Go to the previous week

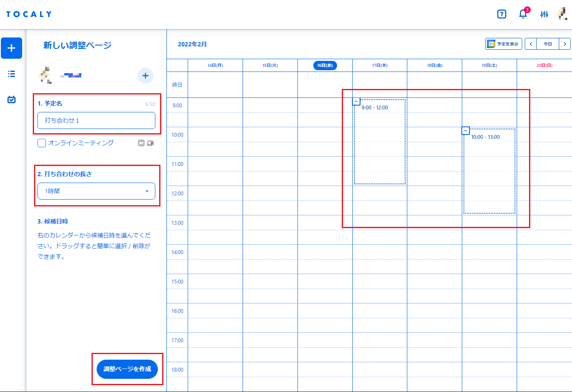click(531, 44)
